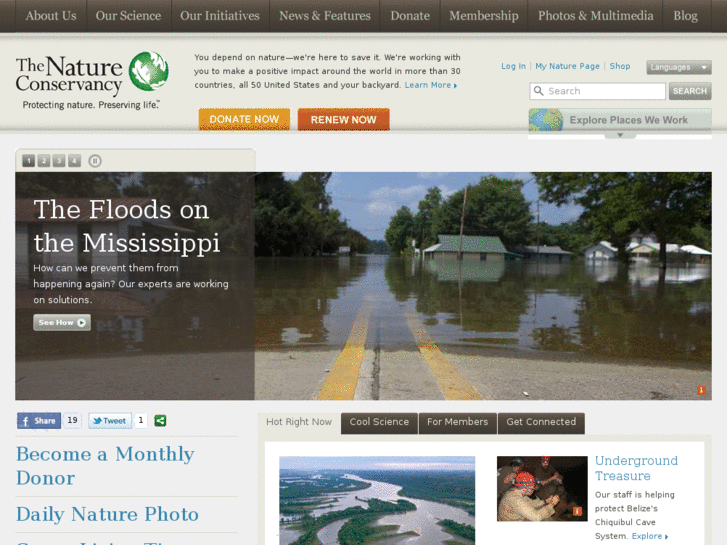This screenshot has width=727, height=545.
Task: Select the Cool Science tab
Action: (x=379, y=423)
